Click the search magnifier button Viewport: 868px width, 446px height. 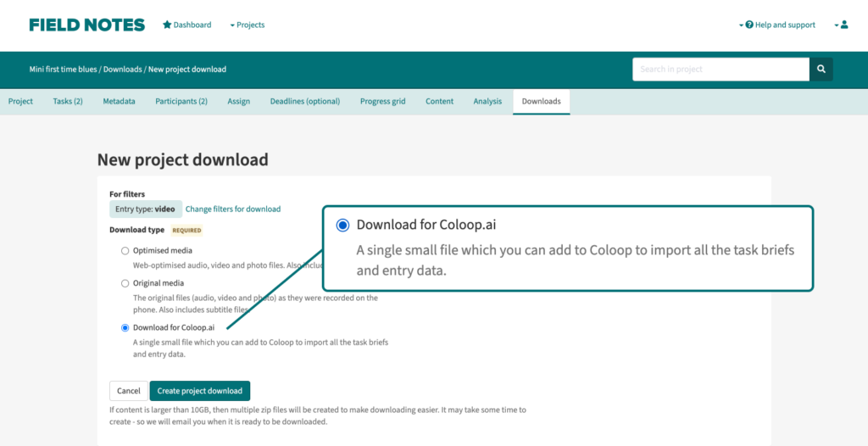pyautogui.click(x=821, y=70)
